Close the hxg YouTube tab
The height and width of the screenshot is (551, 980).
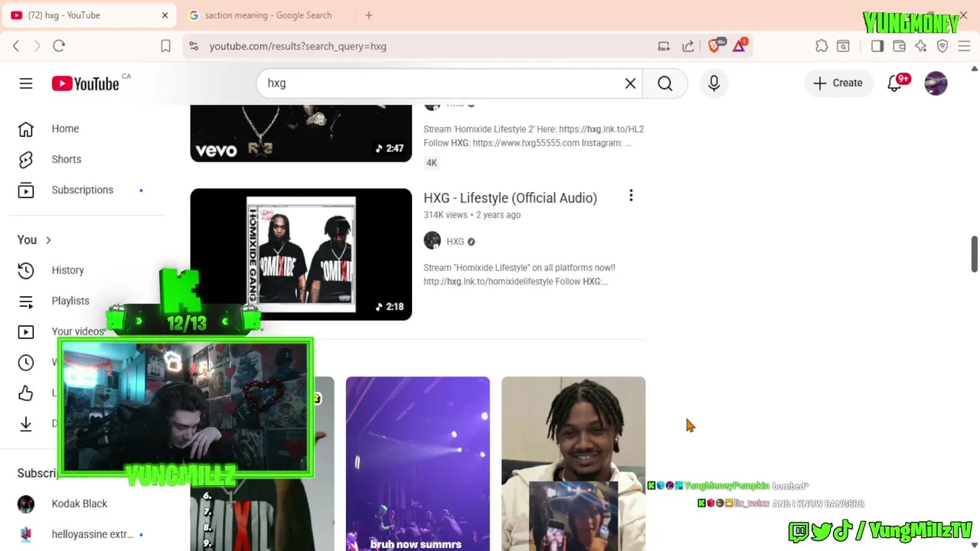[x=165, y=15]
